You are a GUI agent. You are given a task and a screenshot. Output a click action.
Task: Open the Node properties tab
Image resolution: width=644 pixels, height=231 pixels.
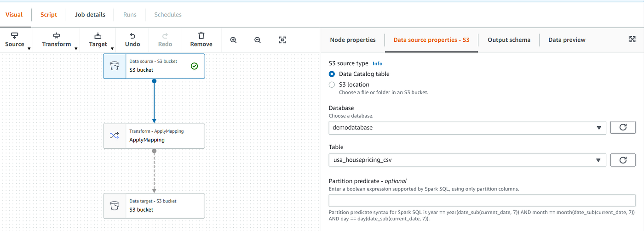[353, 40]
